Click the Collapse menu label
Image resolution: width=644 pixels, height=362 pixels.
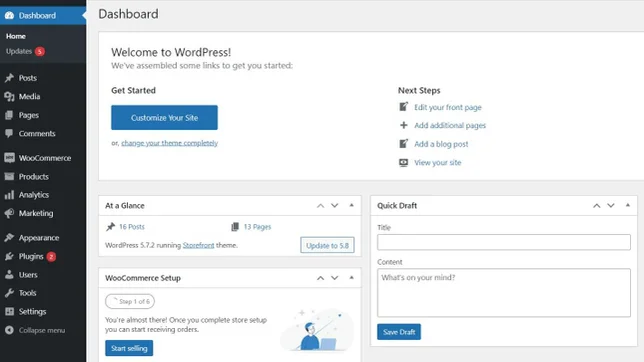coord(42,330)
